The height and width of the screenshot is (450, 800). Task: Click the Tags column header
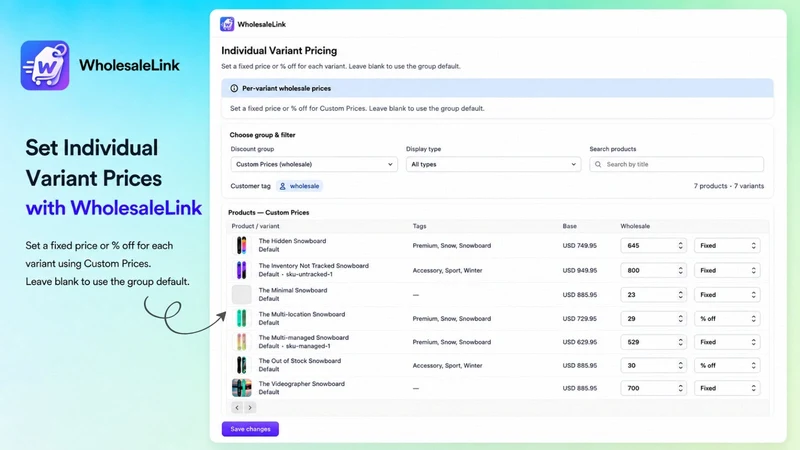(x=419, y=226)
